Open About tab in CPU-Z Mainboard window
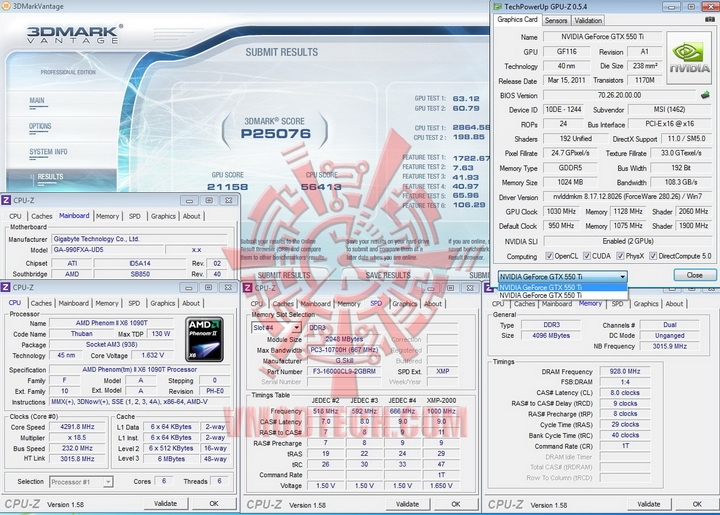Image resolution: width=720 pixels, height=515 pixels. click(x=191, y=216)
